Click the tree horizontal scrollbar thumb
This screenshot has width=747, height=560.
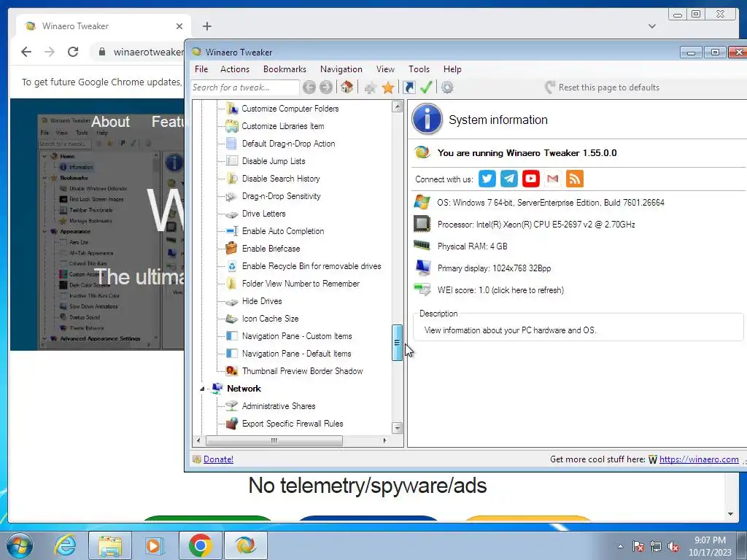pyautogui.click(x=274, y=440)
